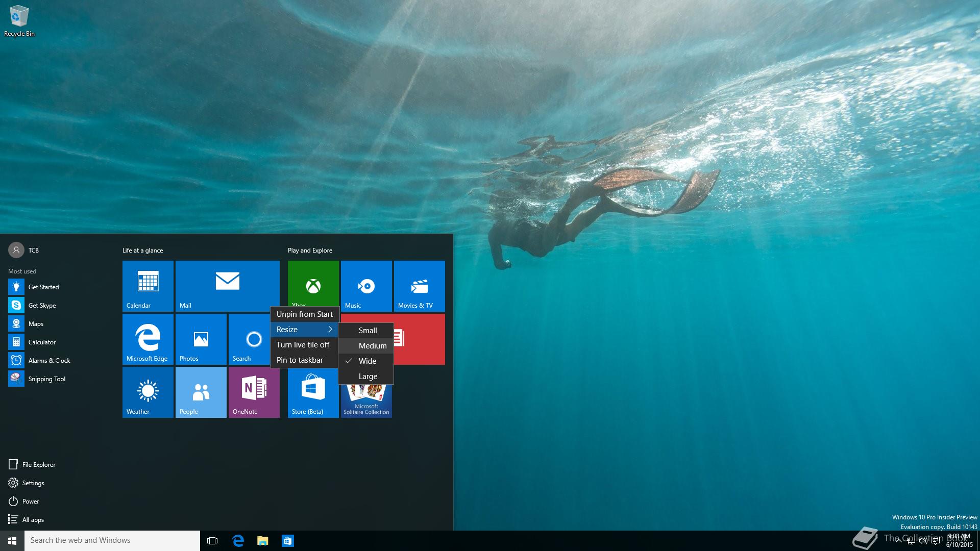This screenshot has height=551, width=980.
Task: Click the network tray icon
Action: (911, 541)
